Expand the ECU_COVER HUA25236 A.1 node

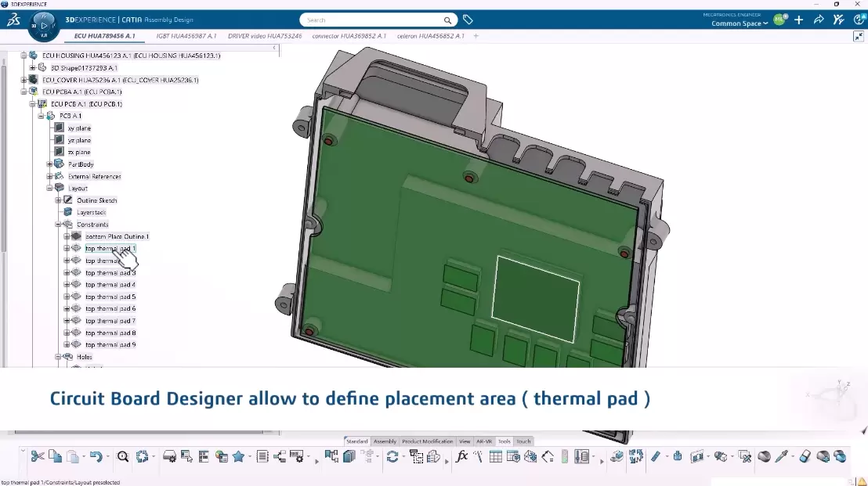pyautogui.click(x=24, y=80)
